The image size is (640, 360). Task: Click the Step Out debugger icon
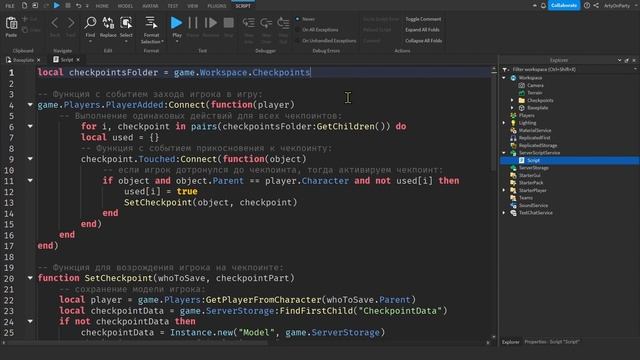(x=283, y=23)
